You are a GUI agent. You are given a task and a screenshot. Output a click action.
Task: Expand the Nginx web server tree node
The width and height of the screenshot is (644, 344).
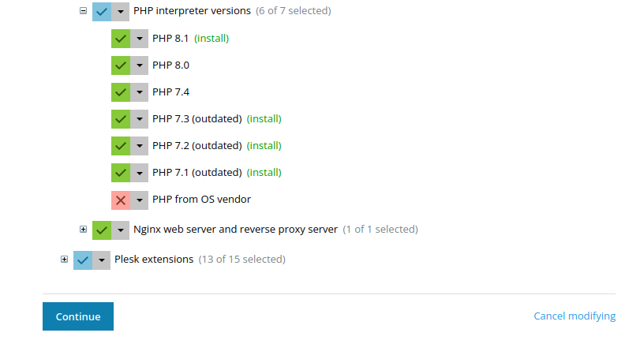tap(83, 230)
